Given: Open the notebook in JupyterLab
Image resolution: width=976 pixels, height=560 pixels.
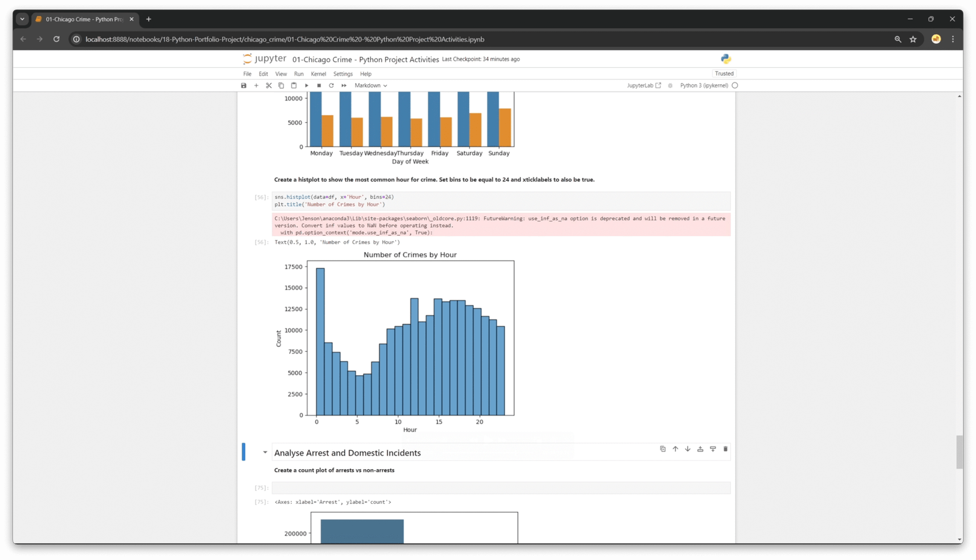Looking at the screenshot, I should (x=644, y=85).
